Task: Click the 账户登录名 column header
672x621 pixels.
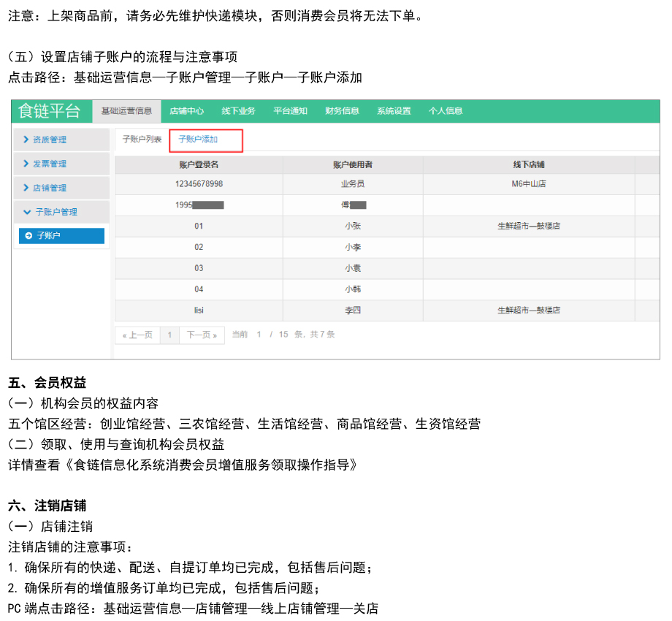Action: [199, 165]
